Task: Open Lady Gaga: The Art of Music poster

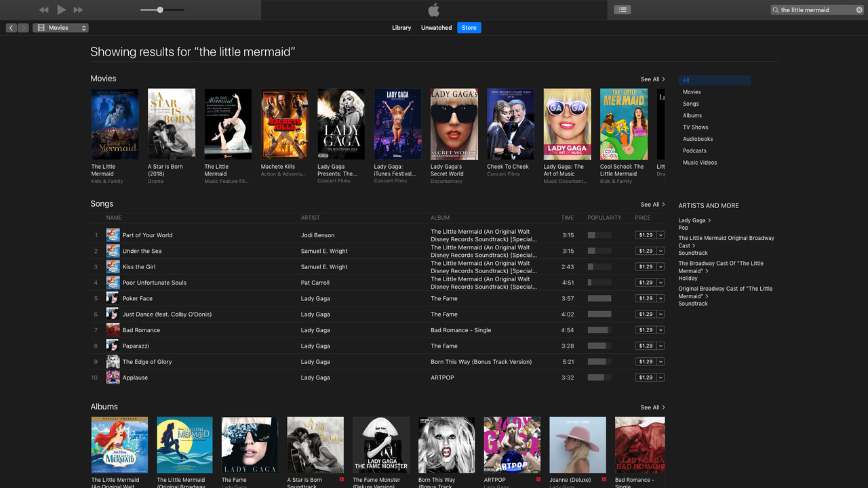Action: click(x=567, y=124)
